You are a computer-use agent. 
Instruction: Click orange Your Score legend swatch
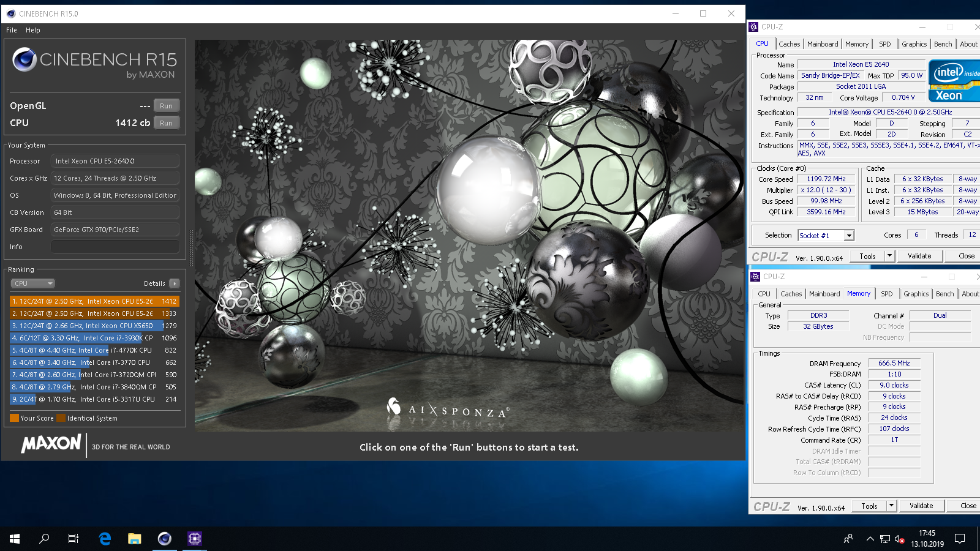14,418
